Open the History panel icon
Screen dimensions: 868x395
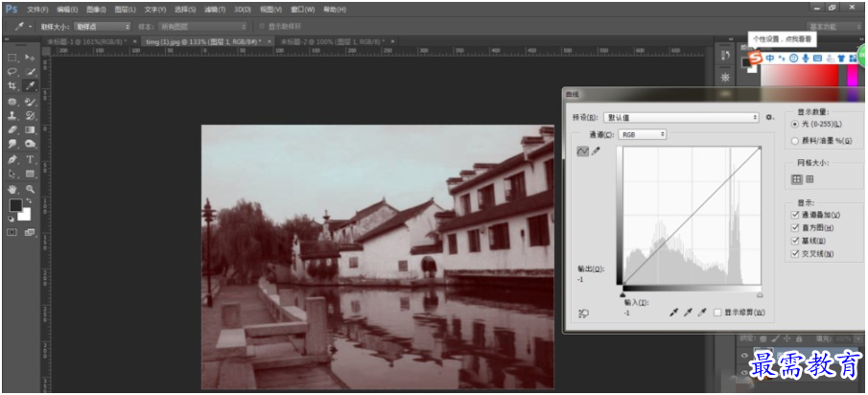pyautogui.click(x=725, y=56)
